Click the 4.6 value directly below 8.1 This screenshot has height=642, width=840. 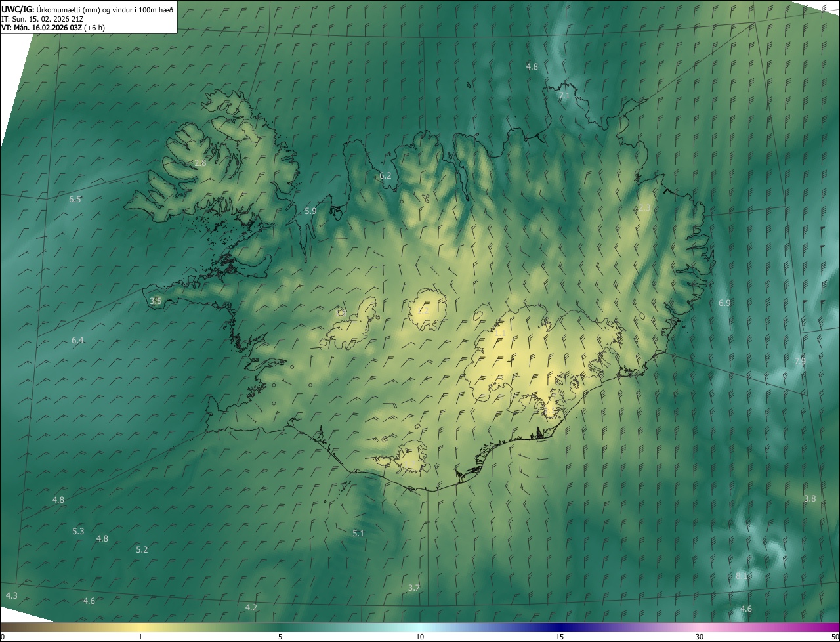[746, 609]
